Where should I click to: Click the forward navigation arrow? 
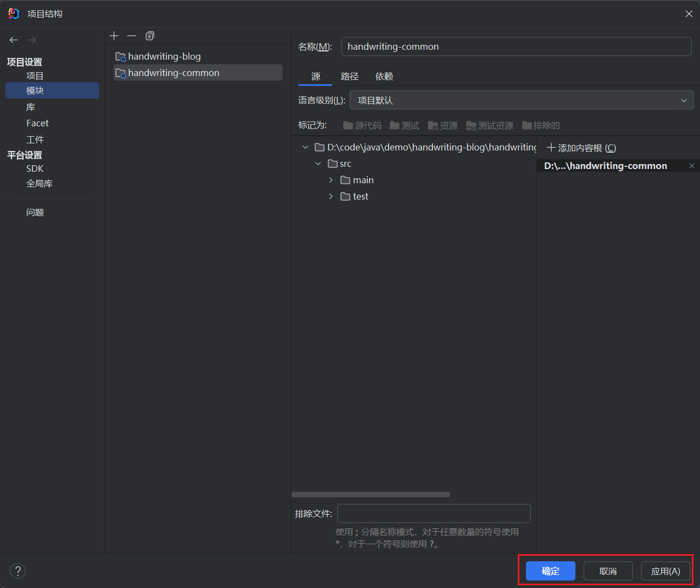32,40
